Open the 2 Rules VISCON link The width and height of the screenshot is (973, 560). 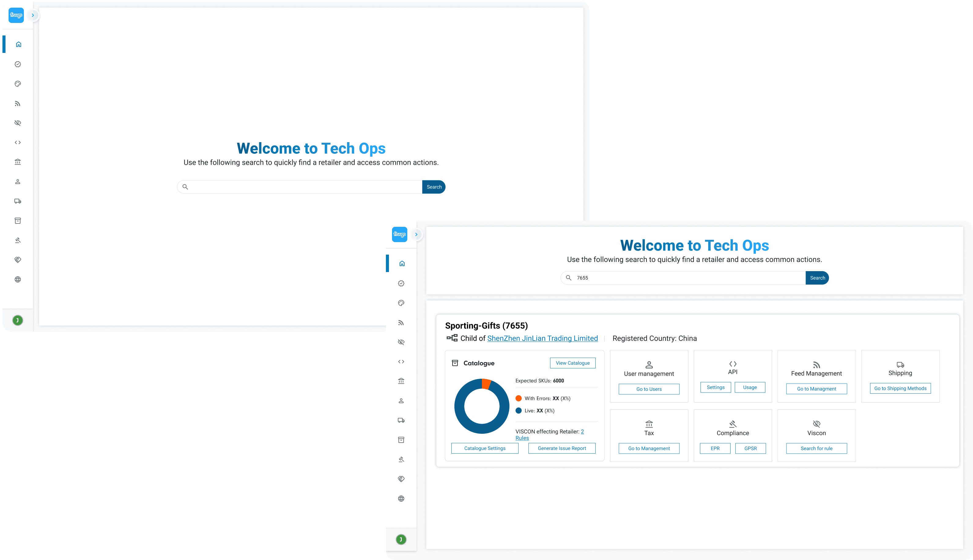pos(522,438)
